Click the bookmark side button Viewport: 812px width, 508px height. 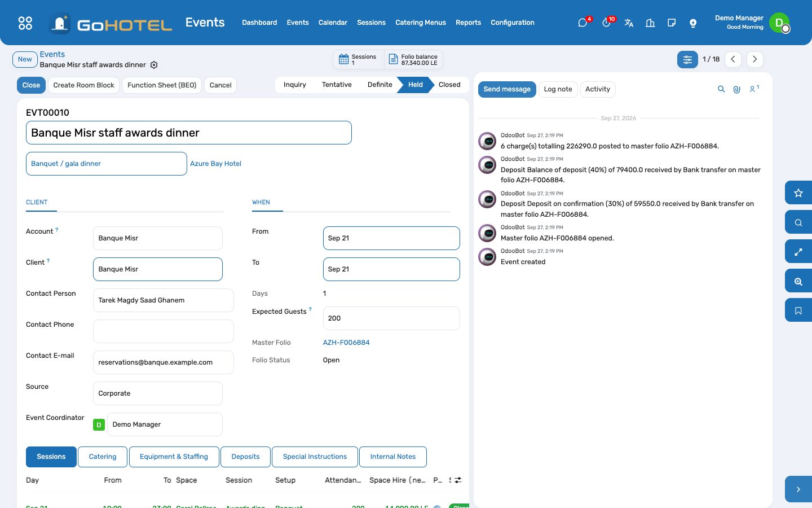pyautogui.click(x=798, y=310)
